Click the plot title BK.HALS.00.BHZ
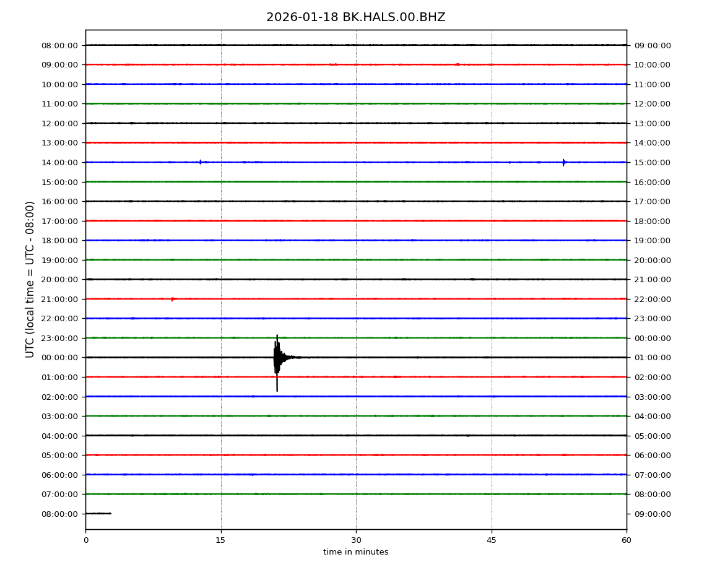 (355, 17)
